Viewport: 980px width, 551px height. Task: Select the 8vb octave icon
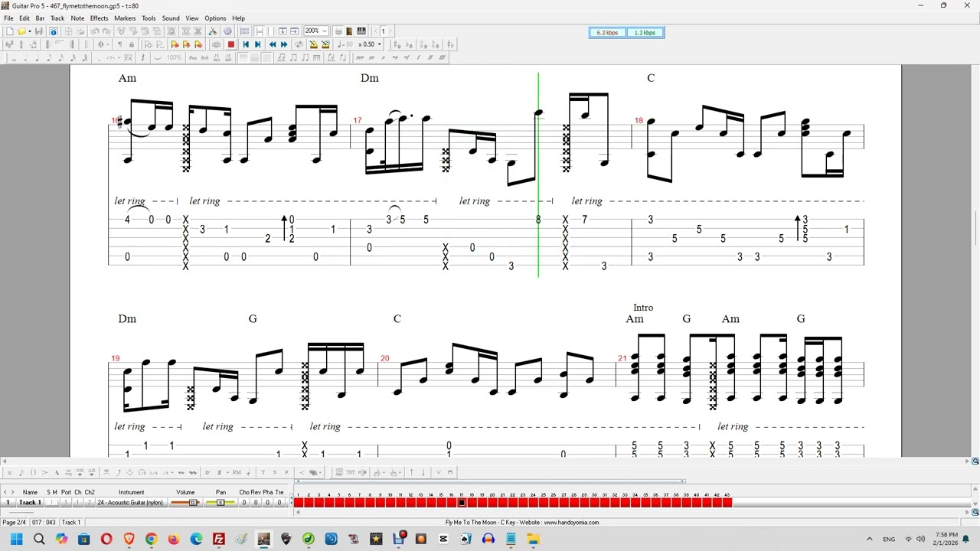point(205,58)
